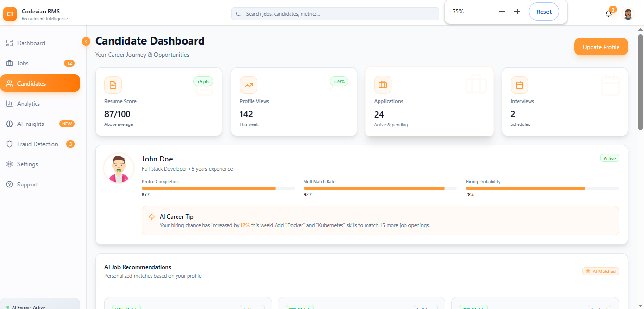Click the notification bell icon

click(608, 13)
